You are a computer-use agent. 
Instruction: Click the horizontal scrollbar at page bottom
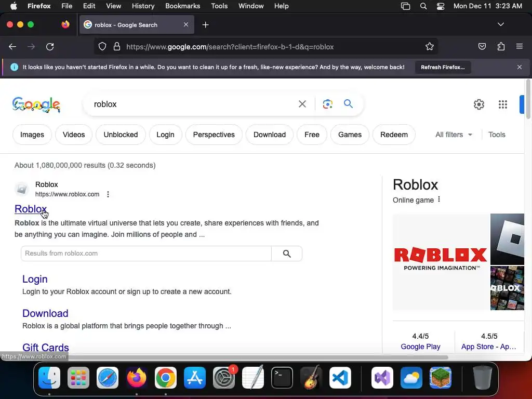tap(258, 357)
